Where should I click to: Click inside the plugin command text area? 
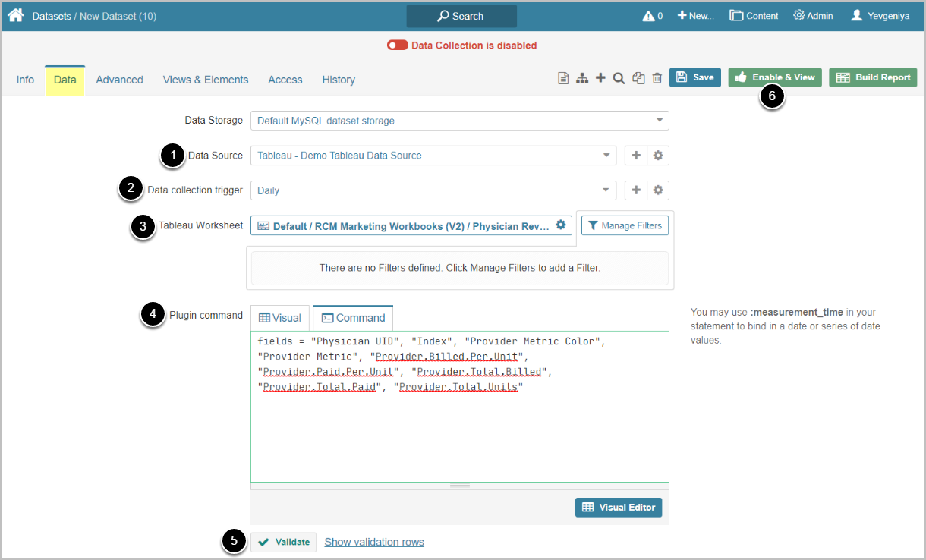coord(459,433)
